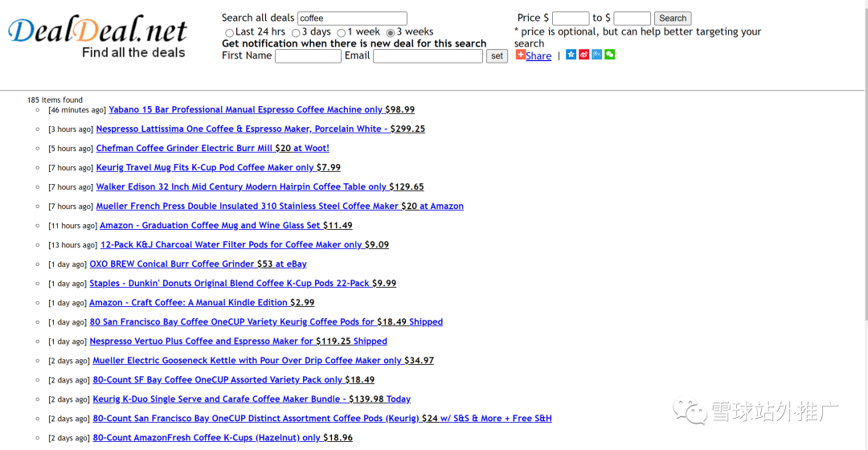Share via the blue QZone star icon
This screenshot has height=450, width=868.
click(571, 55)
